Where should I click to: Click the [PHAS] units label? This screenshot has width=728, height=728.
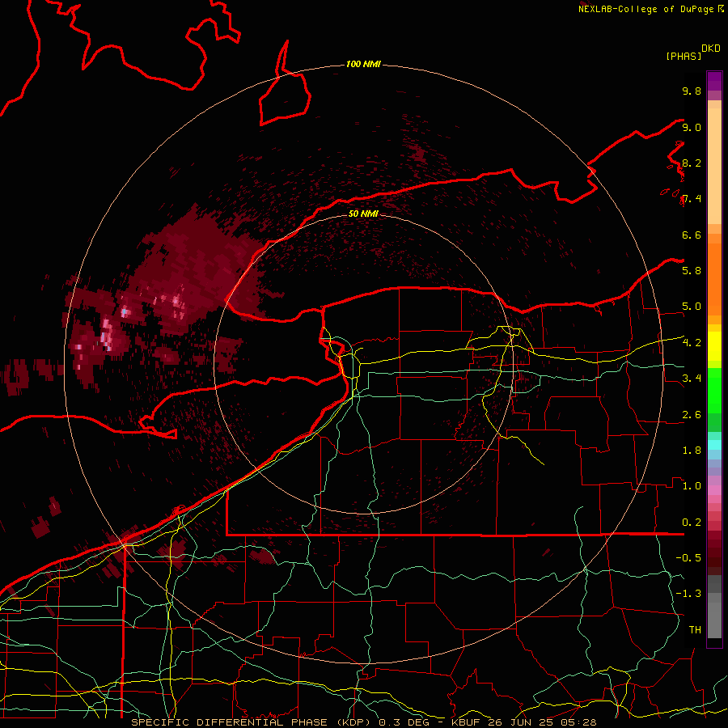(x=684, y=56)
